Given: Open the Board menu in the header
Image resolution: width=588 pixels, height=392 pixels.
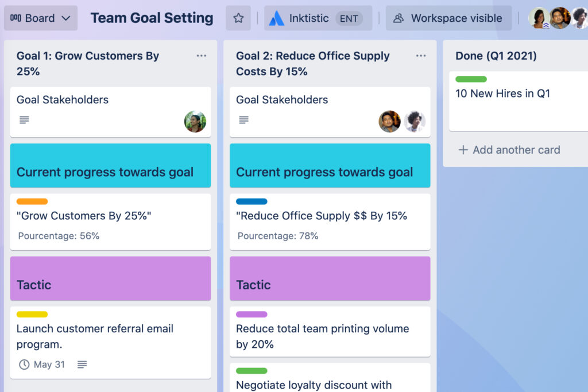Looking at the screenshot, I should click(x=40, y=18).
